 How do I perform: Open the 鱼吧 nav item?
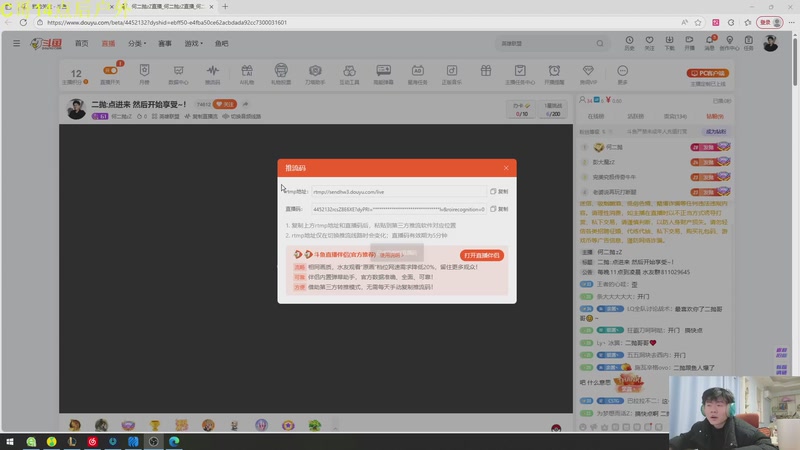[x=221, y=43]
